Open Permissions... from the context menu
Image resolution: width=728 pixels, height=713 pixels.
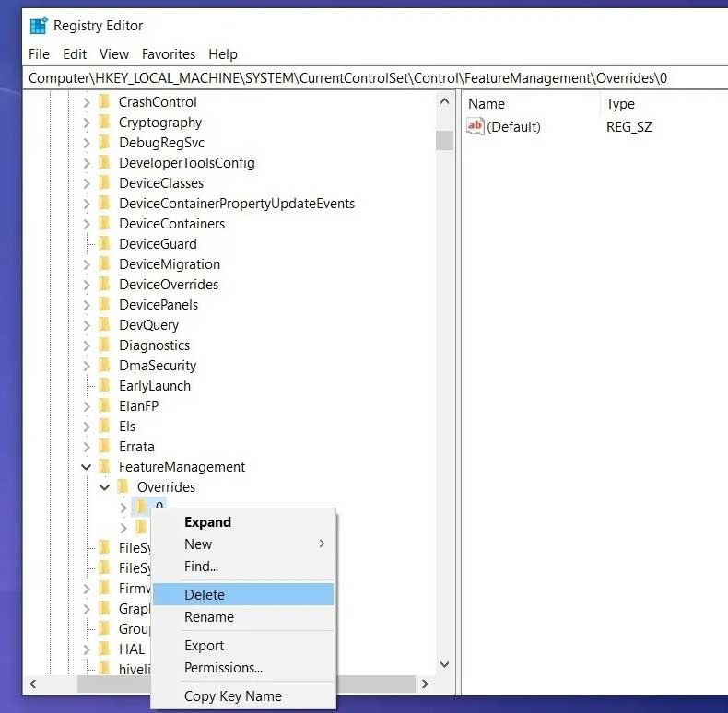tap(243, 668)
